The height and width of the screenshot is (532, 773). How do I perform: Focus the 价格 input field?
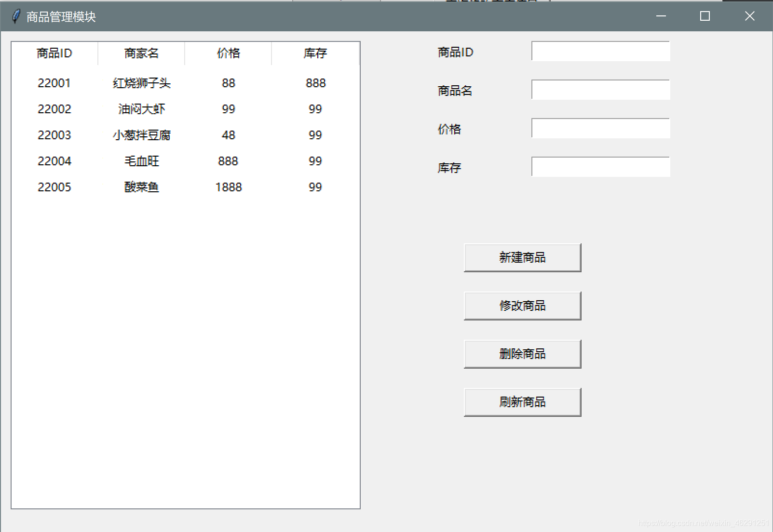[600, 128]
